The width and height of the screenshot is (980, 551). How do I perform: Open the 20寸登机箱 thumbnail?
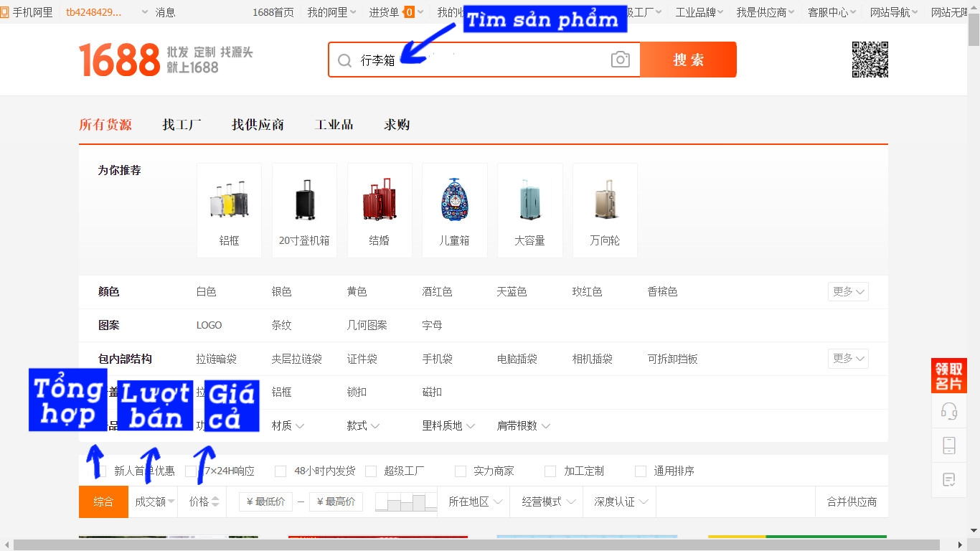304,210
